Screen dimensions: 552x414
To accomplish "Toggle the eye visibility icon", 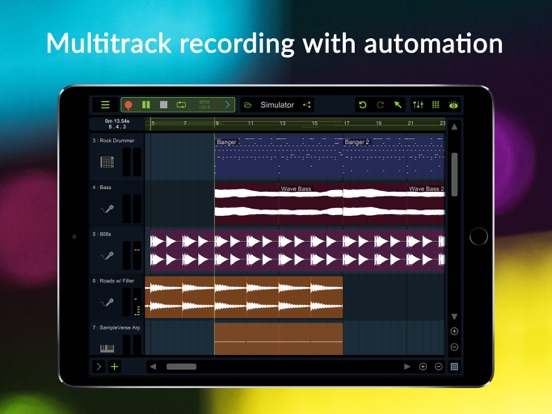I will (453, 105).
